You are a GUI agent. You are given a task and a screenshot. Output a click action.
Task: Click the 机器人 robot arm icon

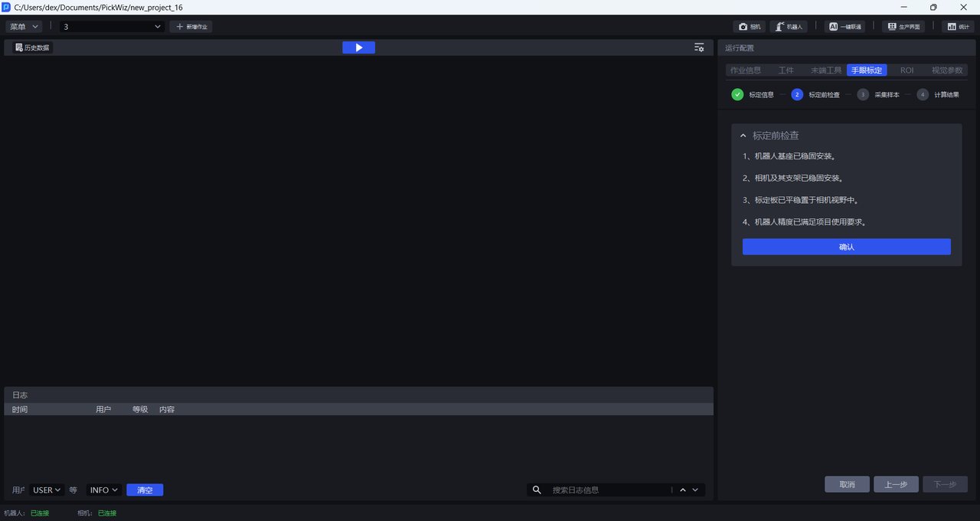point(789,27)
